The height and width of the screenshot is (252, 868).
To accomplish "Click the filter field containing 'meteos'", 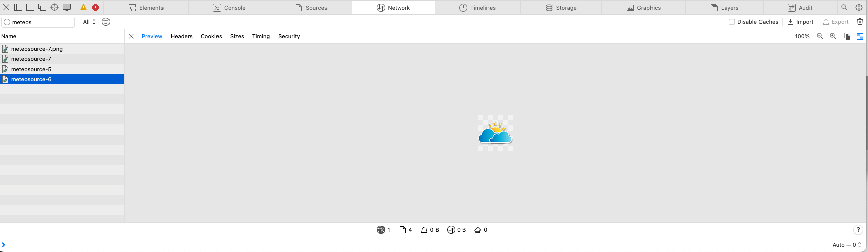I will click(38, 22).
